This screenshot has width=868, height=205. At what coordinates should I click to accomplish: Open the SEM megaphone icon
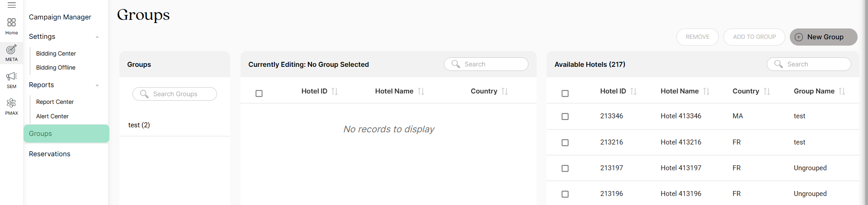tap(11, 80)
